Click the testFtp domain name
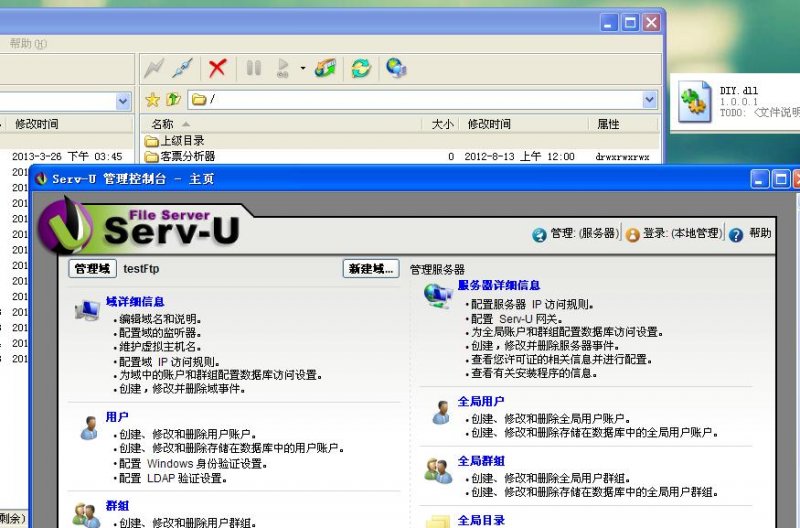 tap(141, 269)
